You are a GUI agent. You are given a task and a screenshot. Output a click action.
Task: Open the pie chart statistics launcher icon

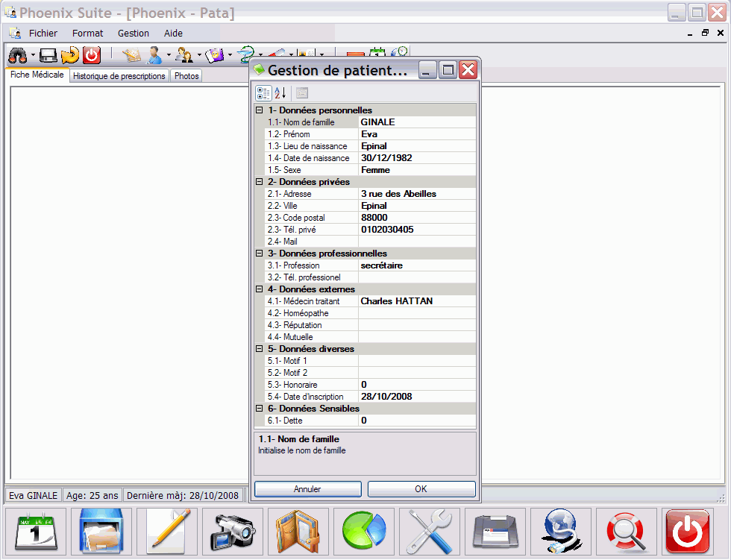click(364, 532)
